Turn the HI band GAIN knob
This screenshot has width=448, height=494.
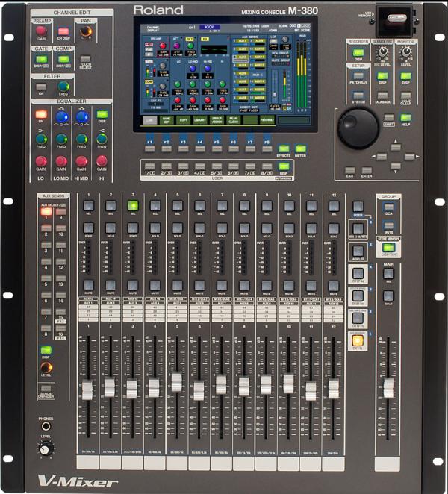click(x=102, y=161)
